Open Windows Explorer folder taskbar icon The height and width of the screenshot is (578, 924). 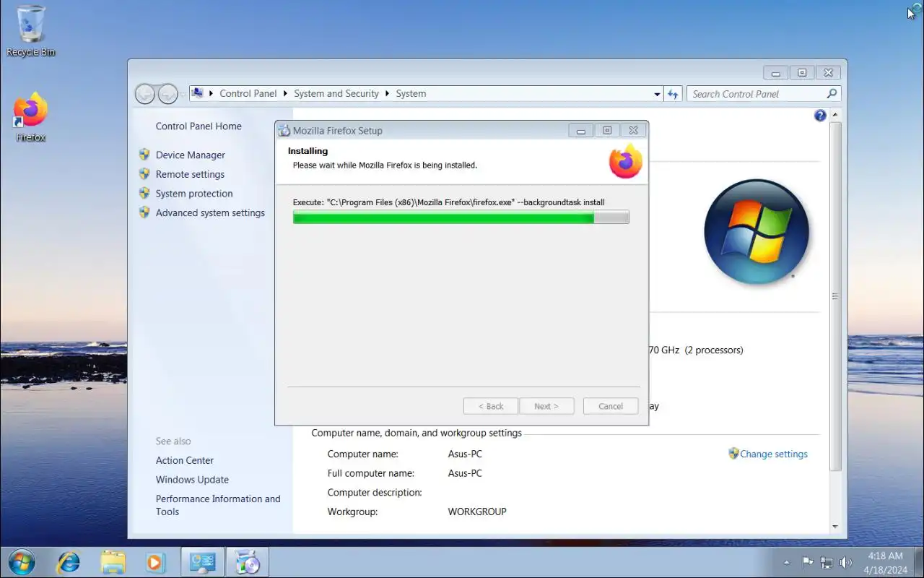click(113, 562)
